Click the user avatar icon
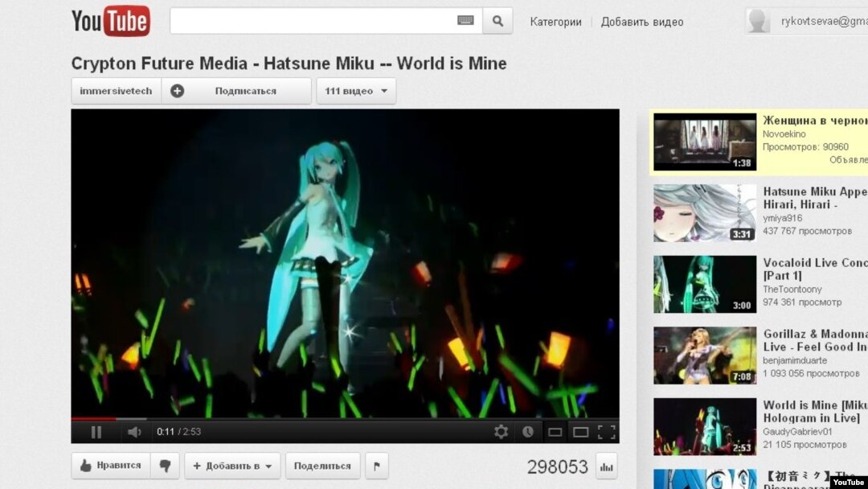This screenshot has height=489, width=868. 757,21
